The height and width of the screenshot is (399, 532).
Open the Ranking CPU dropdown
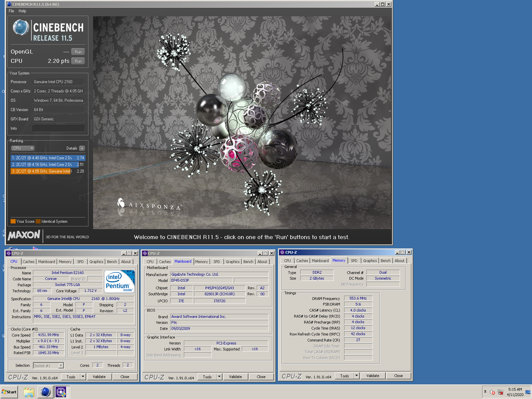(x=23, y=148)
